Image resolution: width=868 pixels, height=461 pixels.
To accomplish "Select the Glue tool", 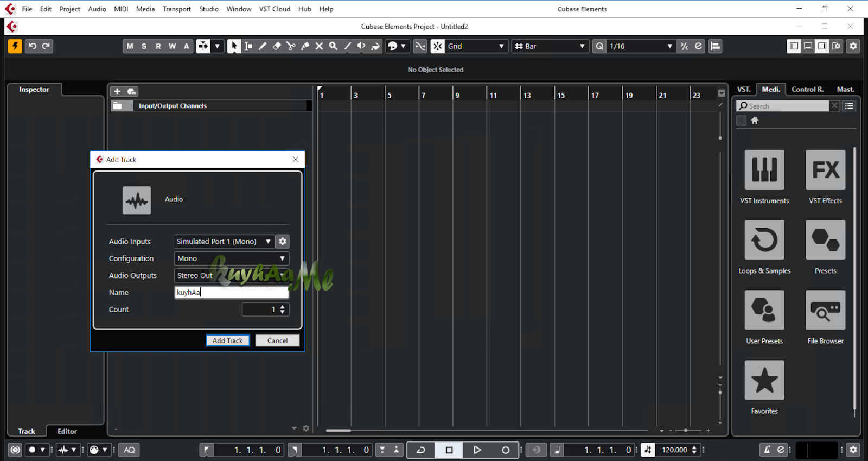I will (x=305, y=46).
